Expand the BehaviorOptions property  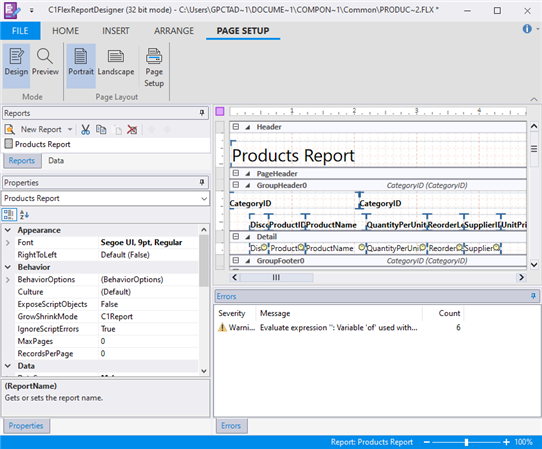coord(8,280)
